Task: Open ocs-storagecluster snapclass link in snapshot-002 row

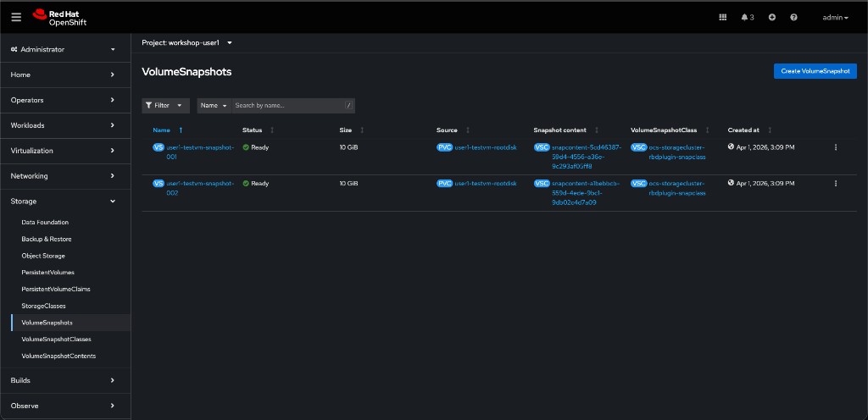Action: [677, 188]
